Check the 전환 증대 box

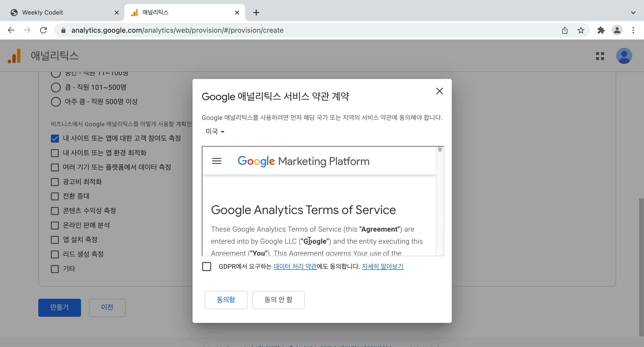[x=55, y=196]
